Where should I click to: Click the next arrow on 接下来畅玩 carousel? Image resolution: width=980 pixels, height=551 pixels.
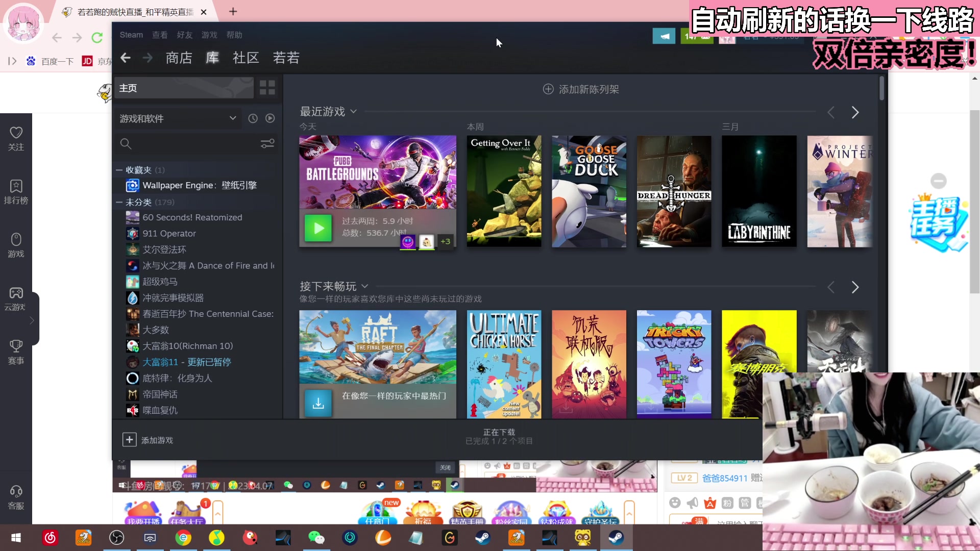[854, 287]
